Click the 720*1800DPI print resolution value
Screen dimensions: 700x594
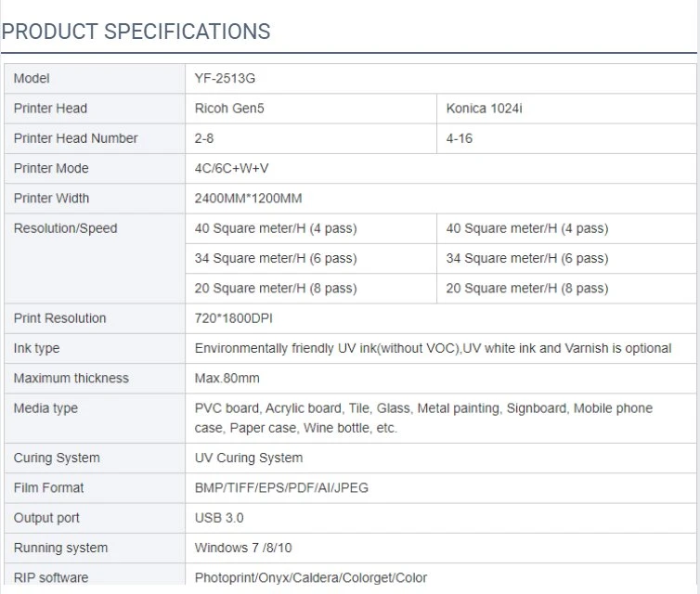233,318
